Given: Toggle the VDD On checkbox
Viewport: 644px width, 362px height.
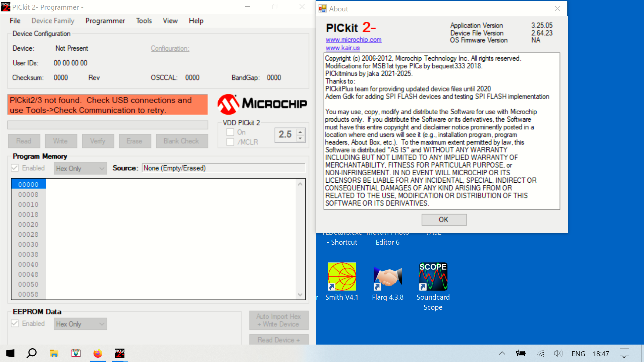Looking at the screenshot, I should click(x=230, y=132).
